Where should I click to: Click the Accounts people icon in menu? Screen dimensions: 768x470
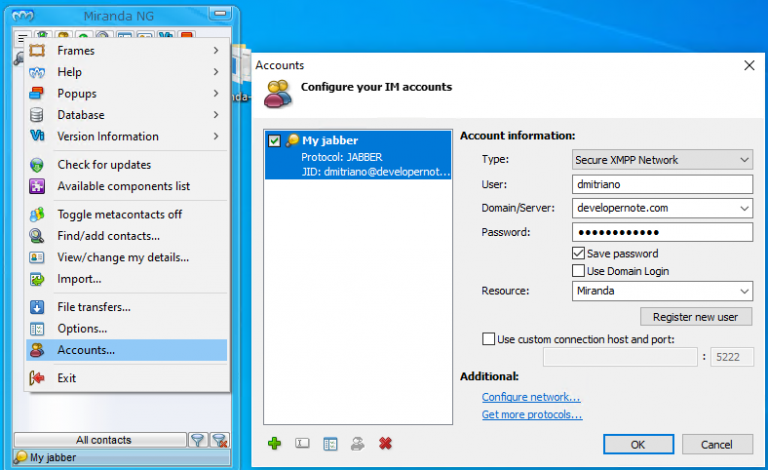37,350
